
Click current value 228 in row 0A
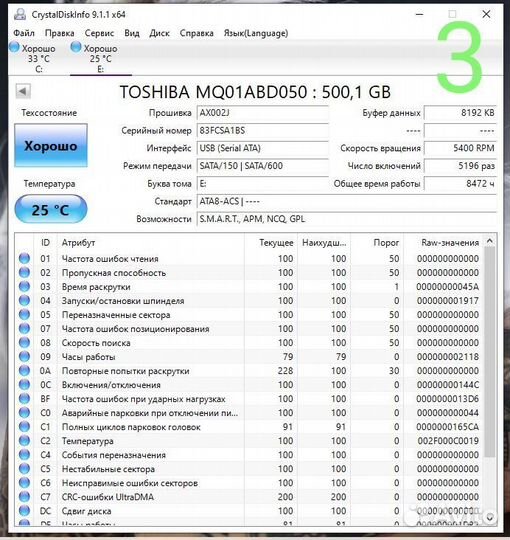click(x=285, y=371)
